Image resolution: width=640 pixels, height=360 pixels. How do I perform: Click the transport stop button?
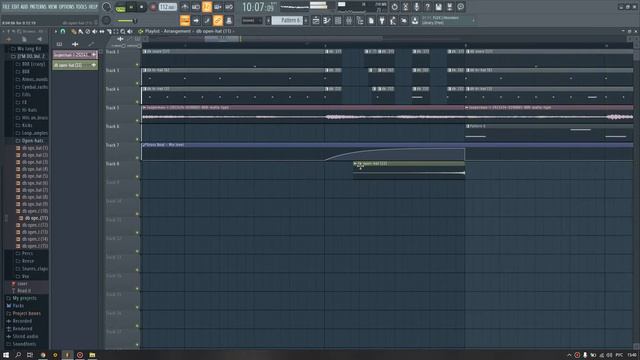point(142,7)
